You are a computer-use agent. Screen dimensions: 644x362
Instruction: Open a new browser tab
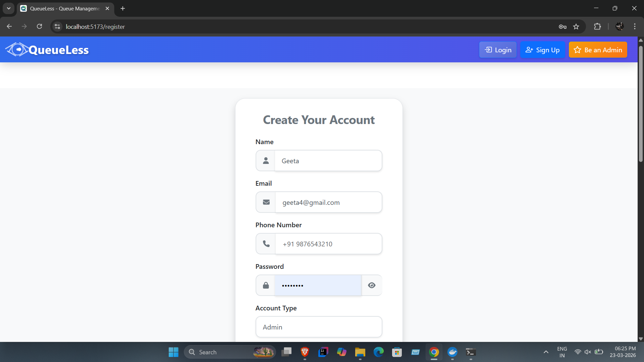(x=123, y=8)
